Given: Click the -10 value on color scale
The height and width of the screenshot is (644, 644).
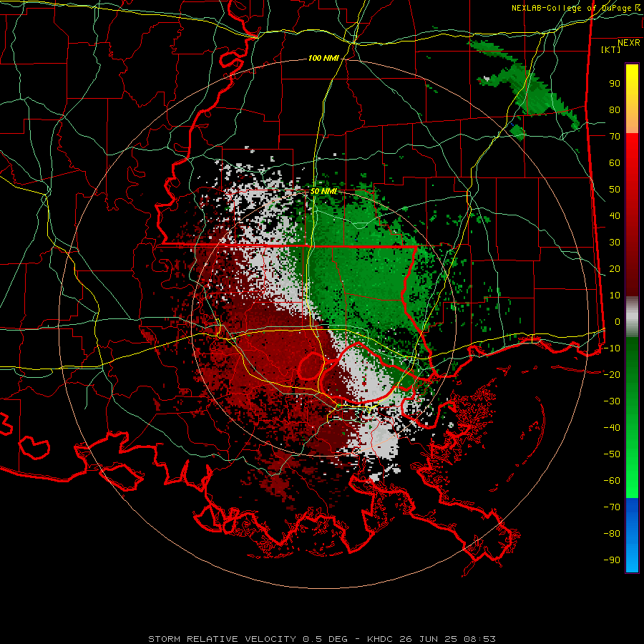Looking at the screenshot, I should click(x=612, y=348).
